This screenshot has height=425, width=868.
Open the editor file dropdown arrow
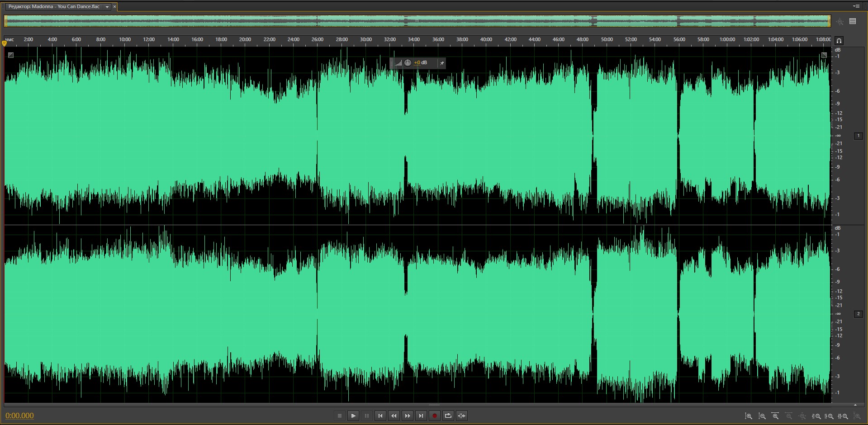[x=107, y=7]
